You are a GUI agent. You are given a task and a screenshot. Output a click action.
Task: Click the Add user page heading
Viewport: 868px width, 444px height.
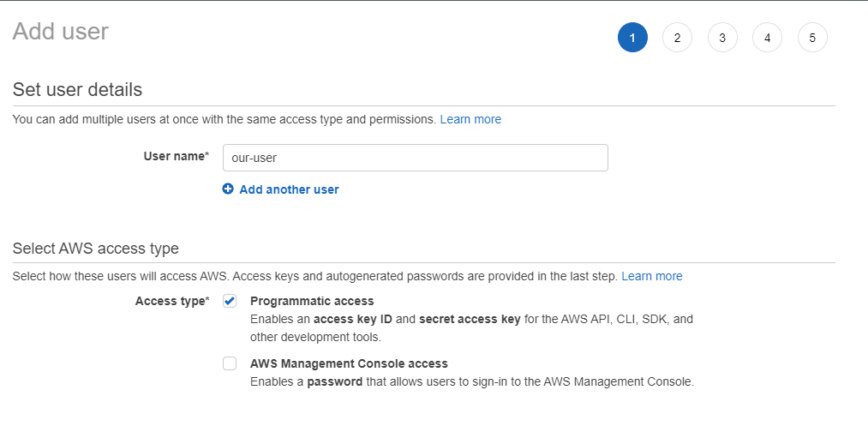61,32
